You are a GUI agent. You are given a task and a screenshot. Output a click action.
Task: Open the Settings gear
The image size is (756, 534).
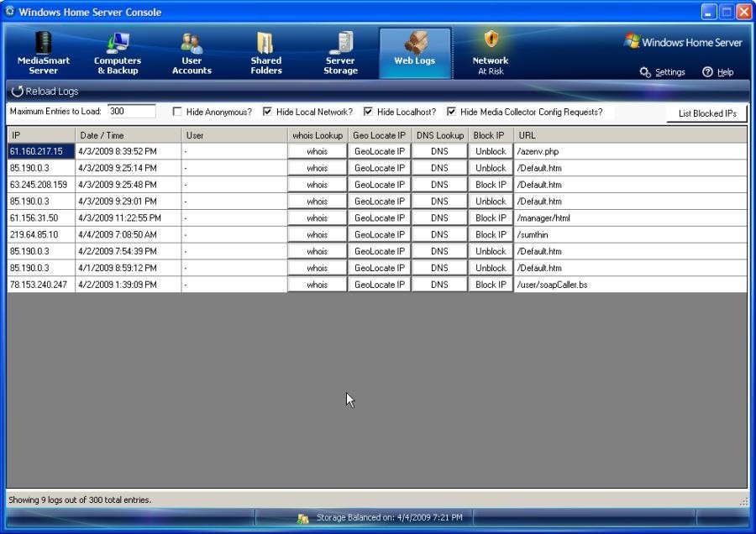tap(663, 72)
